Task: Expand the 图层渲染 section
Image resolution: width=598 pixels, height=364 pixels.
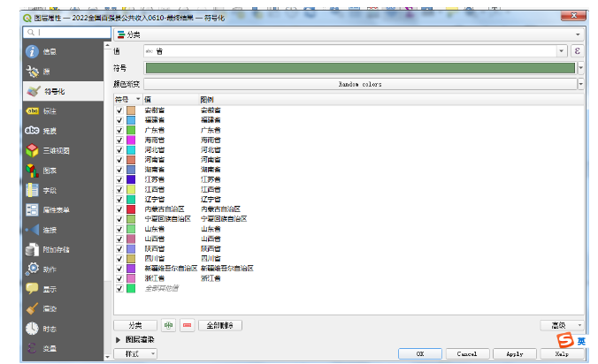Action: point(118,339)
